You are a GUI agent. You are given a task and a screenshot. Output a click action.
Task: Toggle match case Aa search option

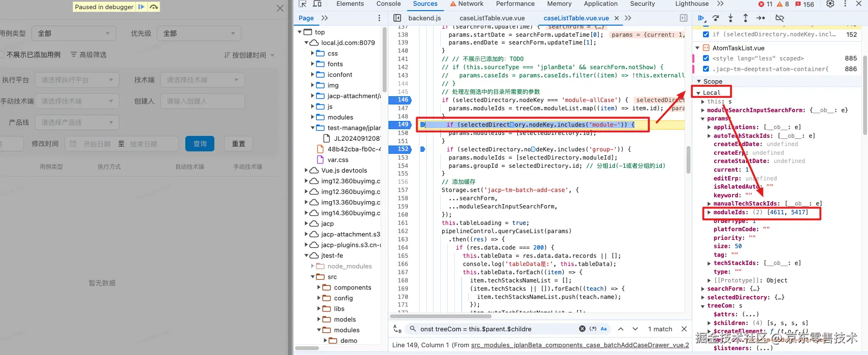coord(604,329)
